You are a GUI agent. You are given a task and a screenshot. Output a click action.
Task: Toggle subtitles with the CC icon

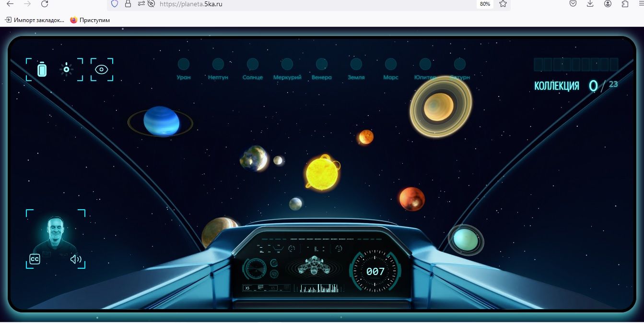[35, 259]
